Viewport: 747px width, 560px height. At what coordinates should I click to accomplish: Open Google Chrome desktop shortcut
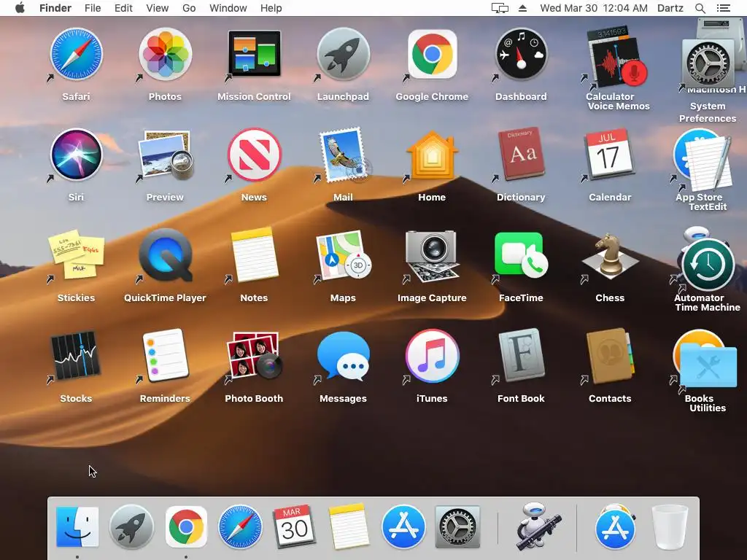432,54
